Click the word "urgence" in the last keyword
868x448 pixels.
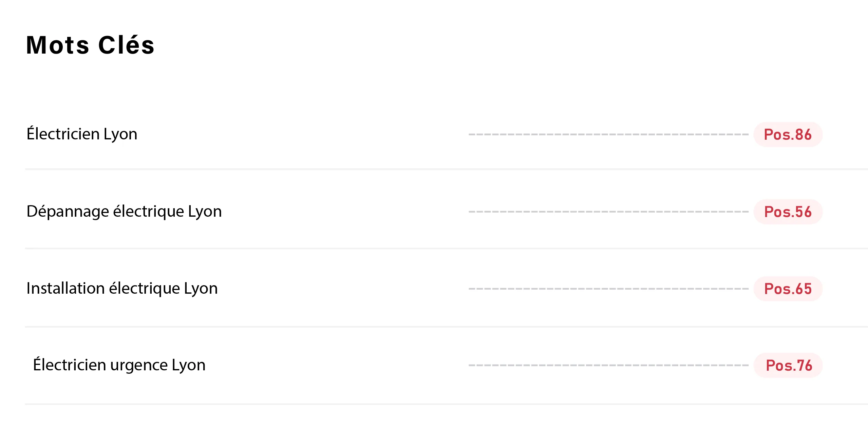coord(139,366)
